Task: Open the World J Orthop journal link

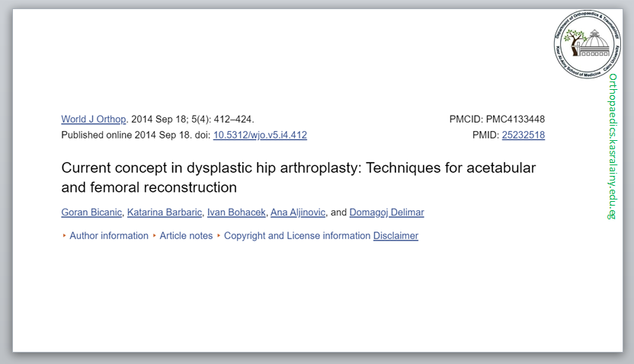Action: [94, 120]
